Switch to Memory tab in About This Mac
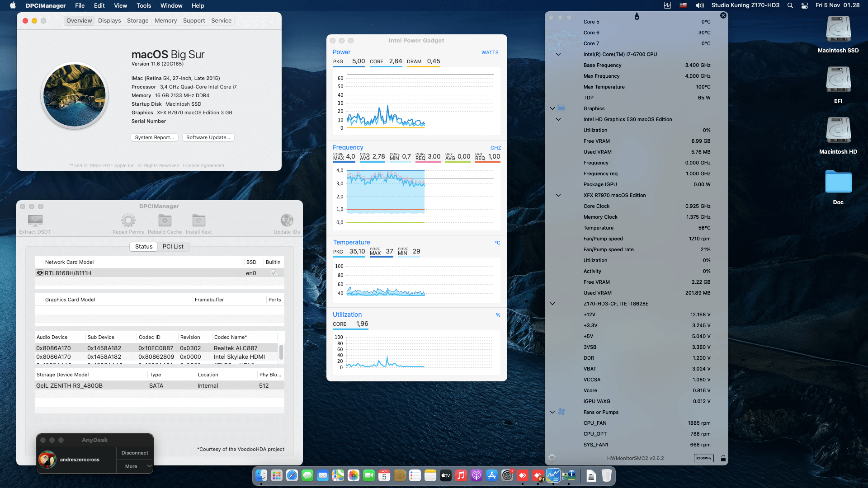 click(x=166, y=20)
